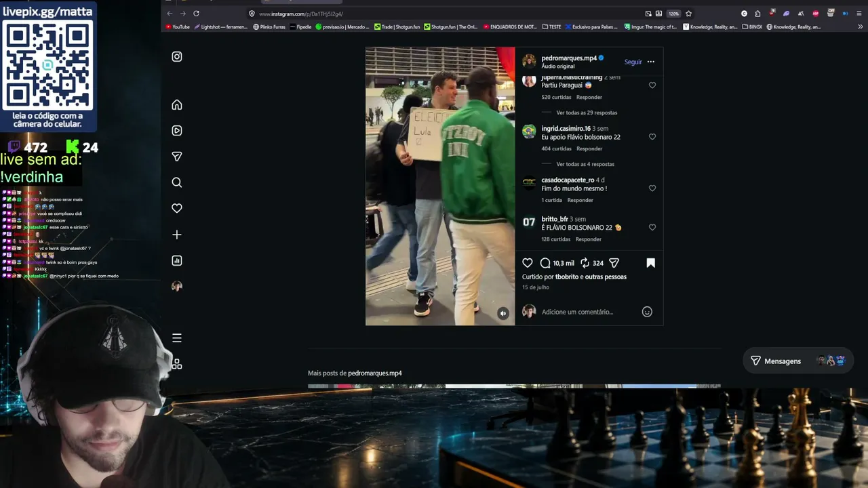Screen dimensions: 868x488
Task: Open the YouTube bookmark
Action: click(177, 27)
